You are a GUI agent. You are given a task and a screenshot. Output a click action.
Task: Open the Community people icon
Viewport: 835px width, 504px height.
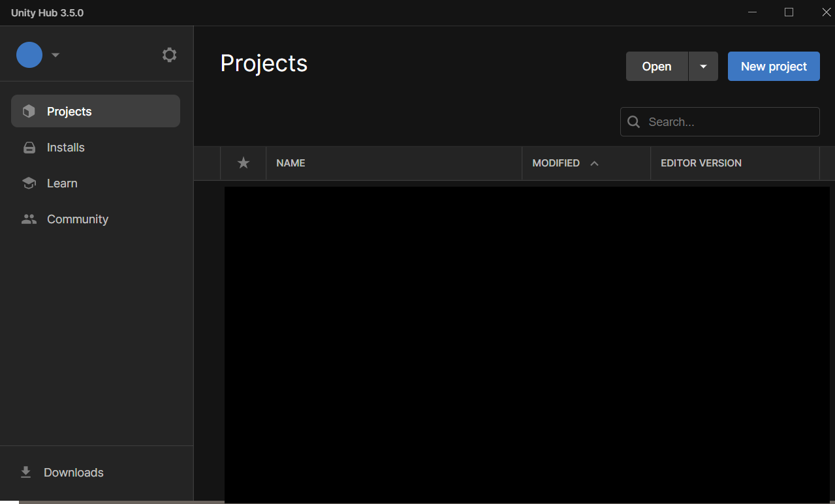(x=29, y=219)
